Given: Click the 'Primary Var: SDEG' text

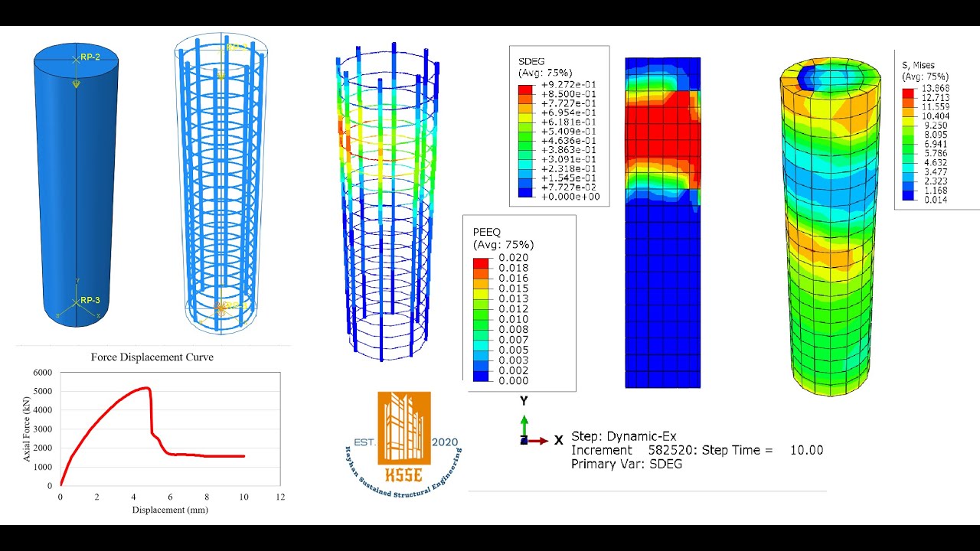Looking at the screenshot, I should tap(626, 464).
